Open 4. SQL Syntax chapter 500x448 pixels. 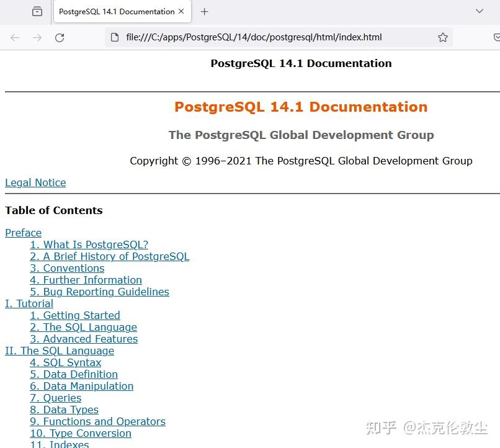click(65, 362)
